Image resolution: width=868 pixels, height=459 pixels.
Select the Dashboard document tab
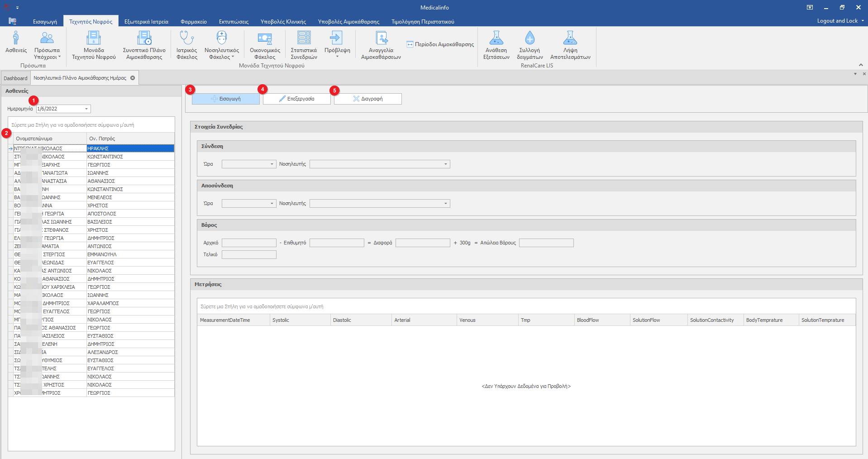coord(15,78)
